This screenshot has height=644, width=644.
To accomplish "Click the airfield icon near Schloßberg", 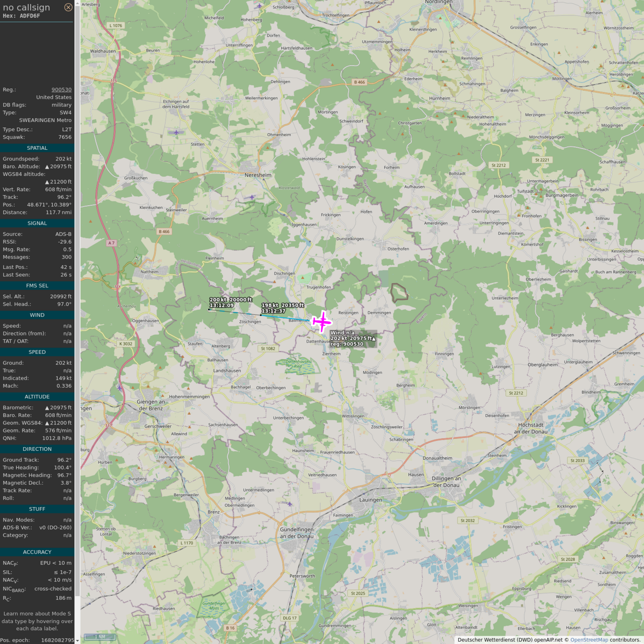I will click(260, 6).
